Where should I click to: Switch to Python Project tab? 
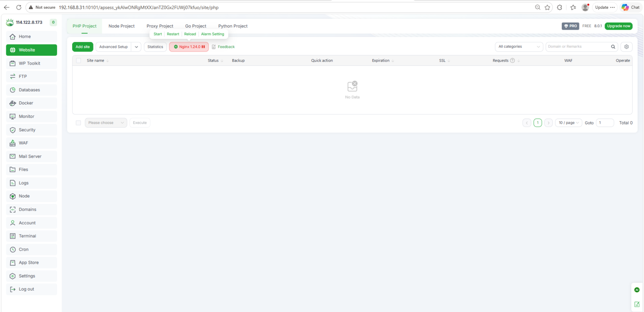click(x=233, y=26)
